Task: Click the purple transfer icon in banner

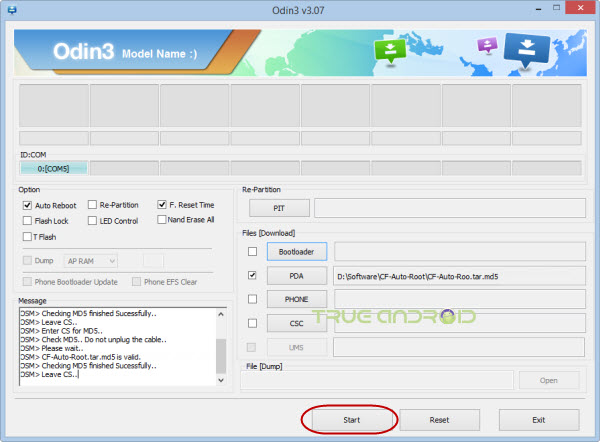Action: click(x=487, y=45)
